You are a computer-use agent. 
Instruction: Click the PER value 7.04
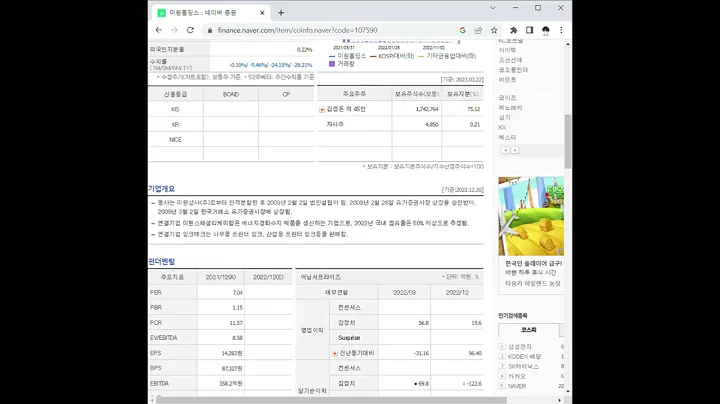tap(237, 292)
